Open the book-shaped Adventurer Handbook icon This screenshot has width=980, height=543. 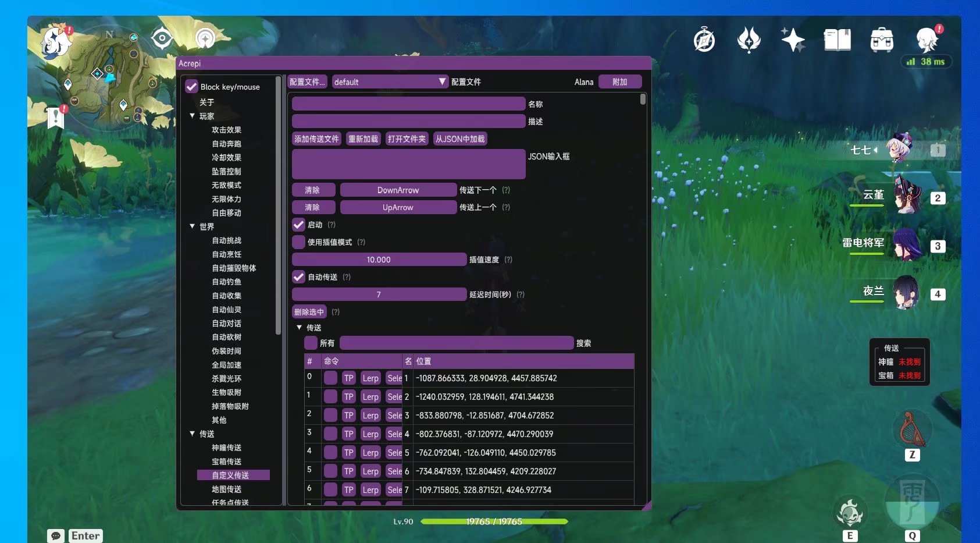[838, 40]
